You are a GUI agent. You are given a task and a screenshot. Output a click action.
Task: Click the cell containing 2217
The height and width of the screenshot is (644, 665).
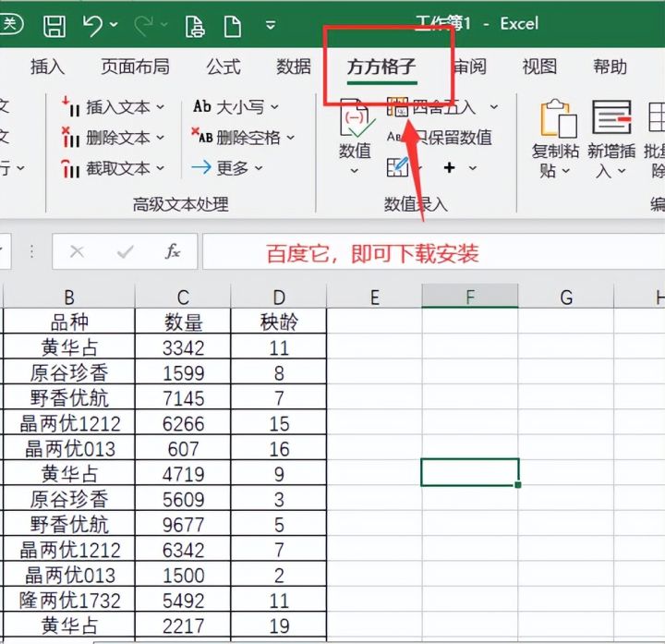[183, 625]
